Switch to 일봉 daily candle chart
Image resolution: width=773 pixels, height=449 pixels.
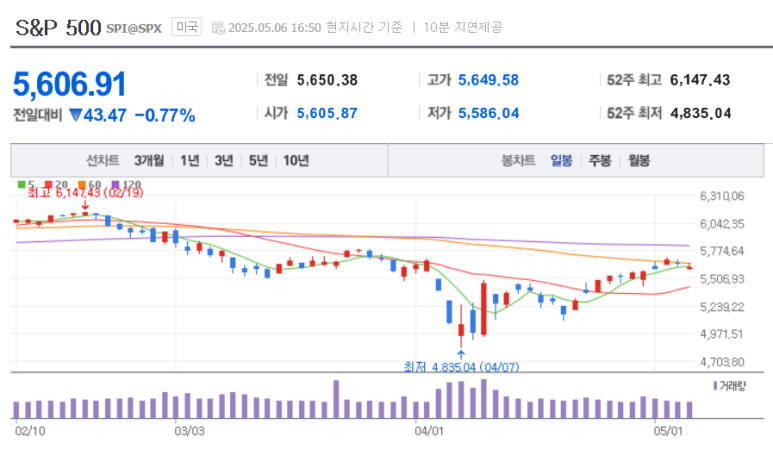[561, 160]
